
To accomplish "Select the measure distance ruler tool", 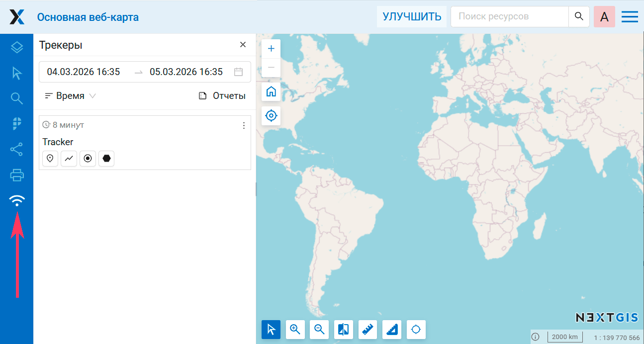I will click(x=368, y=329).
